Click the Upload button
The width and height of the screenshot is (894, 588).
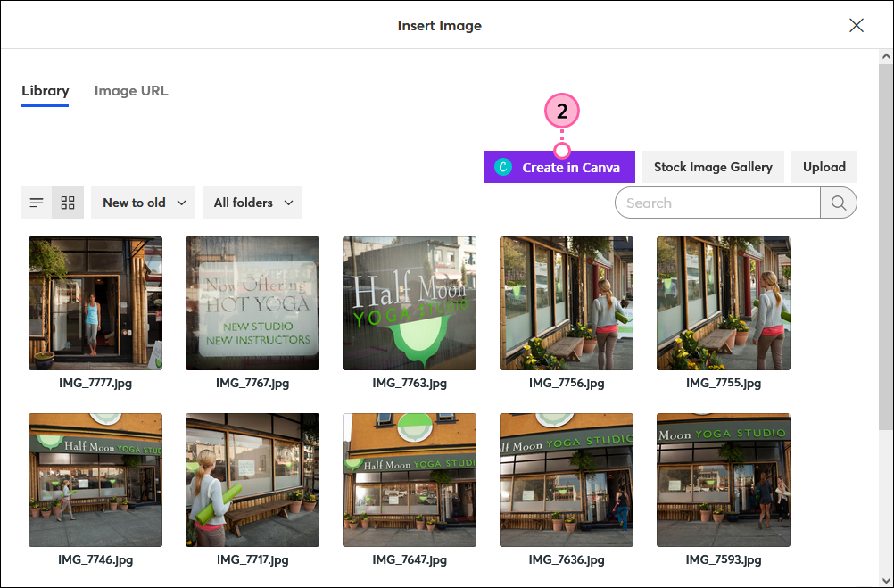(824, 167)
